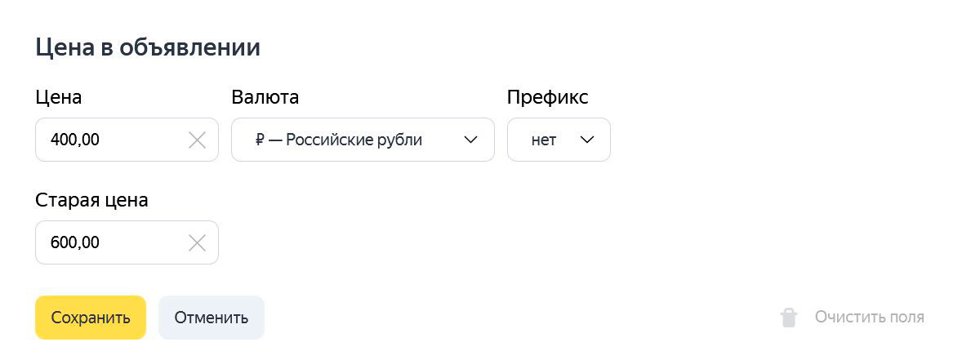Viewport: 980px width, 360px height.
Task: Click the chevron arrow in Префикс selector
Action: [x=587, y=140]
